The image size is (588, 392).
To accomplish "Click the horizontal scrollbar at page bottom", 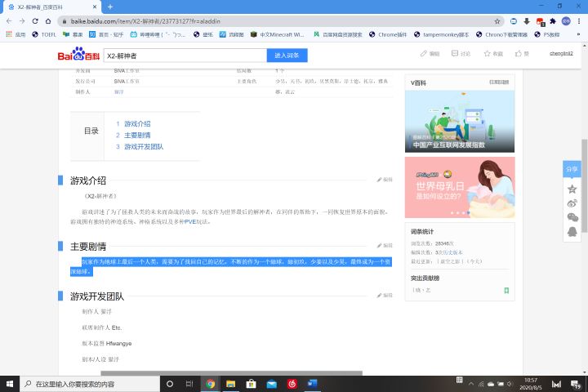I will pyautogui.click(x=231, y=373).
